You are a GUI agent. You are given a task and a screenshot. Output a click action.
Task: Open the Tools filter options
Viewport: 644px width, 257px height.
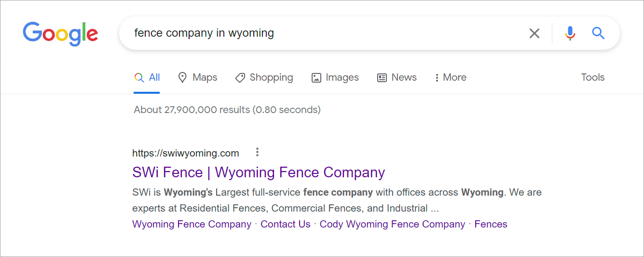592,77
